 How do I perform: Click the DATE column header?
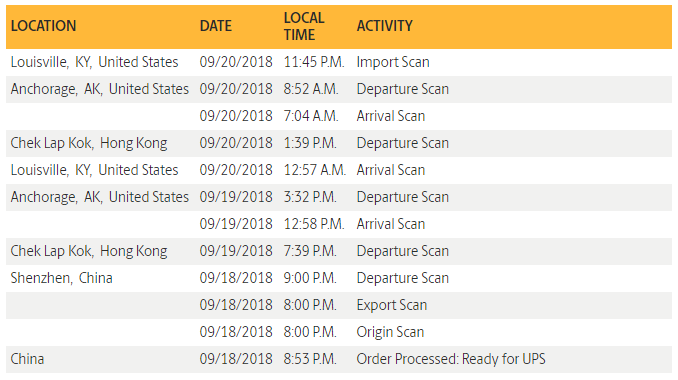pos(215,26)
